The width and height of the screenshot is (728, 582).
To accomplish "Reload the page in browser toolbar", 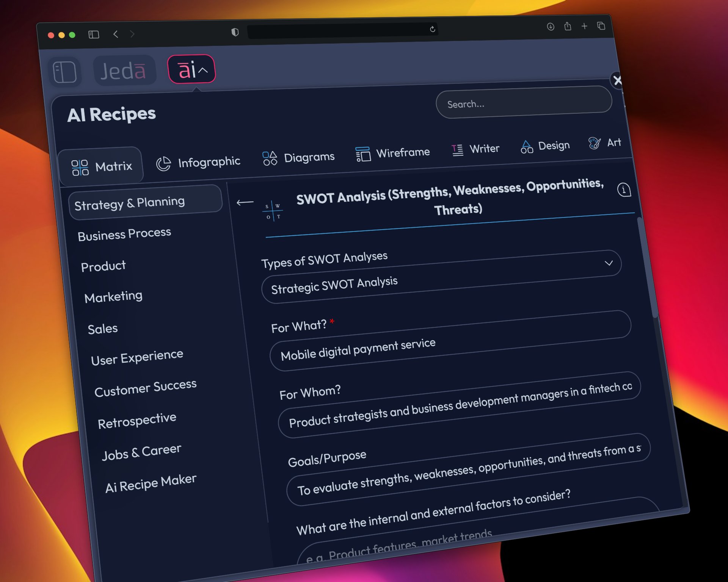I will [432, 30].
